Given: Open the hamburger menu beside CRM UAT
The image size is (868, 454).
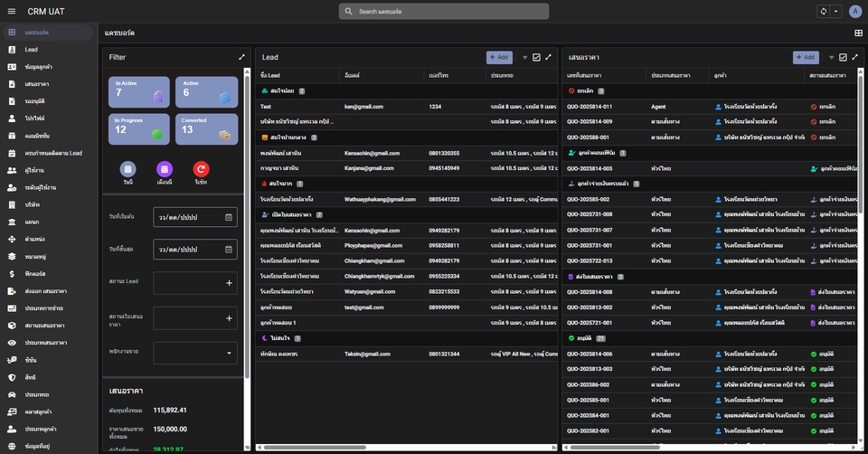Looking at the screenshot, I should pos(11,11).
